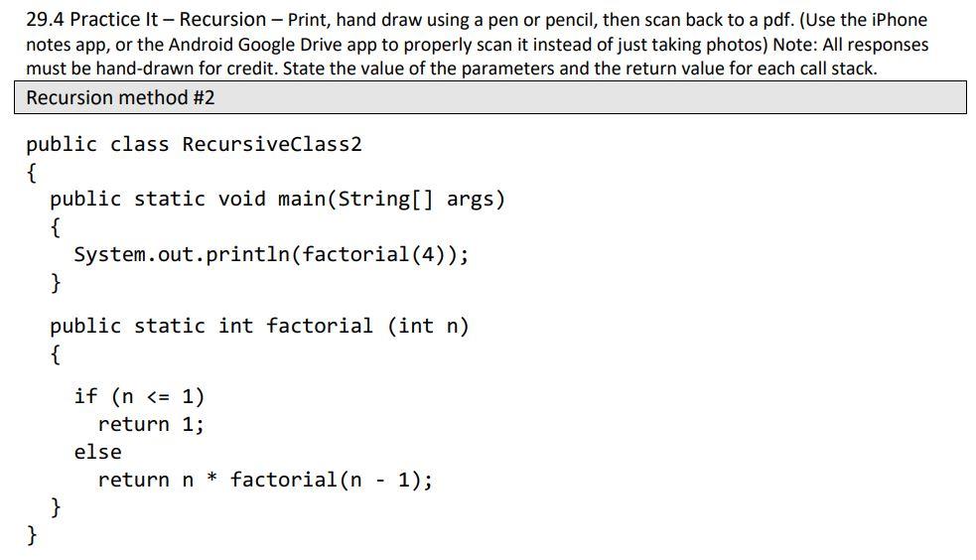Click the 'RecursiveClass2' class name
Screen dimensions: 976x560
[272, 144]
